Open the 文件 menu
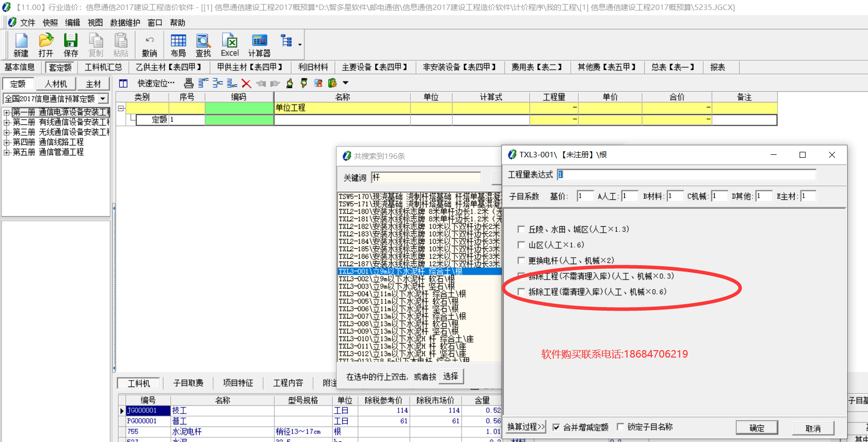Screen dimensions: 868x442 pos(27,22)
